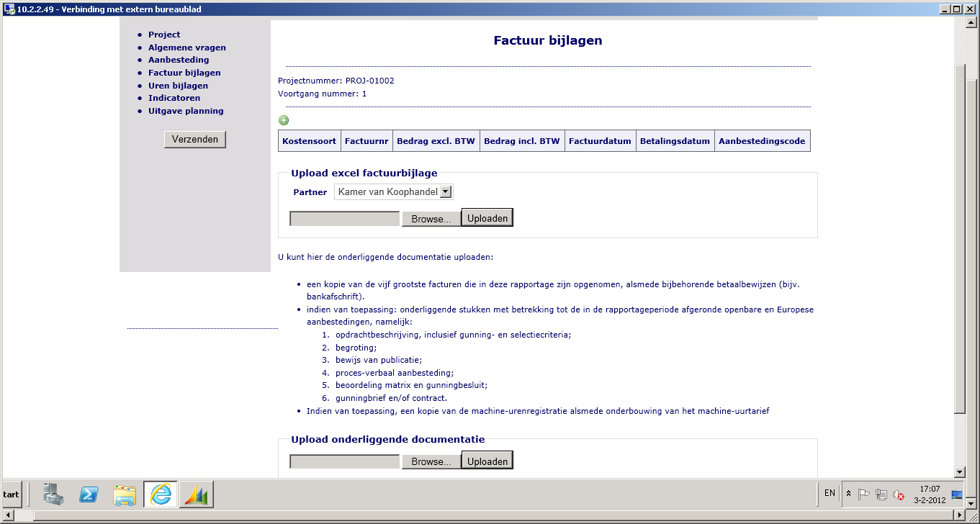Click the network tray icon
This screenshot has height=524, width=980.
tap(881, 494)
